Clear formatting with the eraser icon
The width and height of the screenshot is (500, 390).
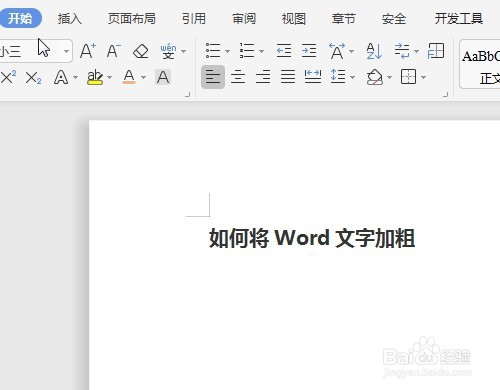point(141,51)
